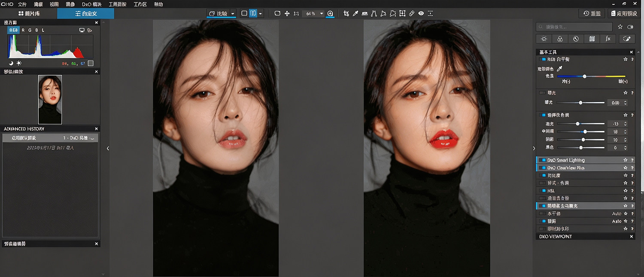
Task: Activate the Repair bandage tool
Action: (x=412, y=14)
